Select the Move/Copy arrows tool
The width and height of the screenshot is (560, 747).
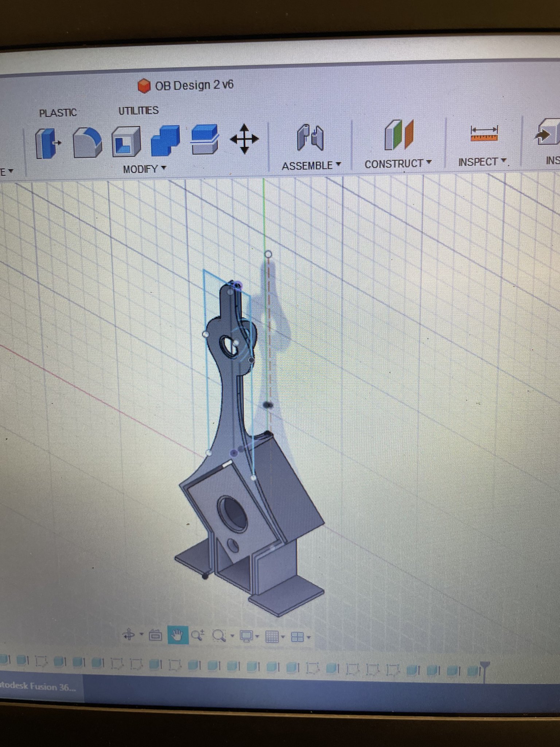click(x=244, y=139)
